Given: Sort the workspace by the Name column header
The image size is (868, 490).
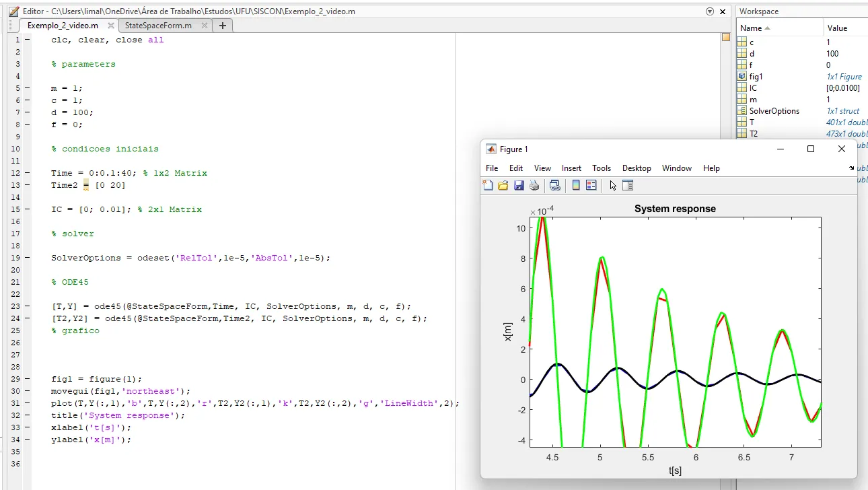Looking at the screenshot, I should [x=751, y=28].
